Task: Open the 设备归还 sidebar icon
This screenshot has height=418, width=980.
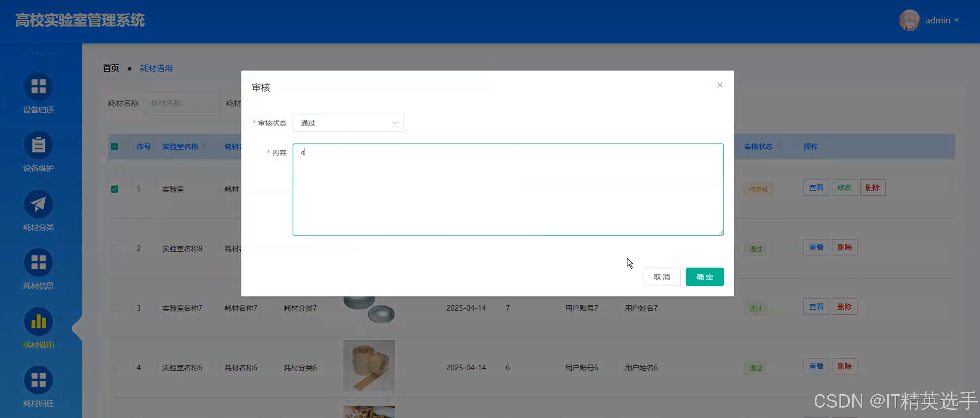Action: tap(39, 87)
